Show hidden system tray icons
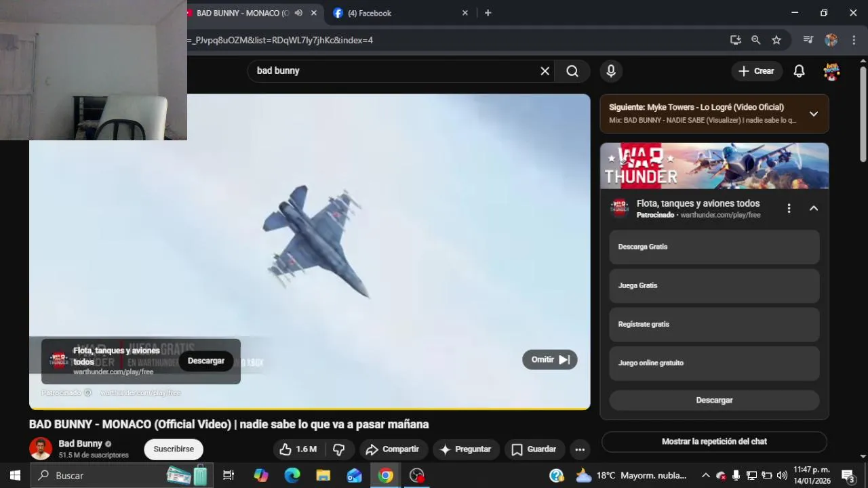The image size is (868, 488). (705, 475)
